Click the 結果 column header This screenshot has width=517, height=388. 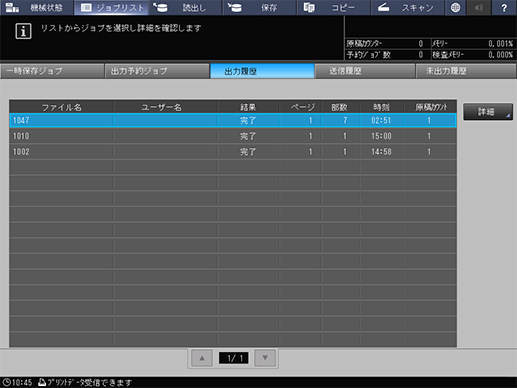click(x=248, y=107)
